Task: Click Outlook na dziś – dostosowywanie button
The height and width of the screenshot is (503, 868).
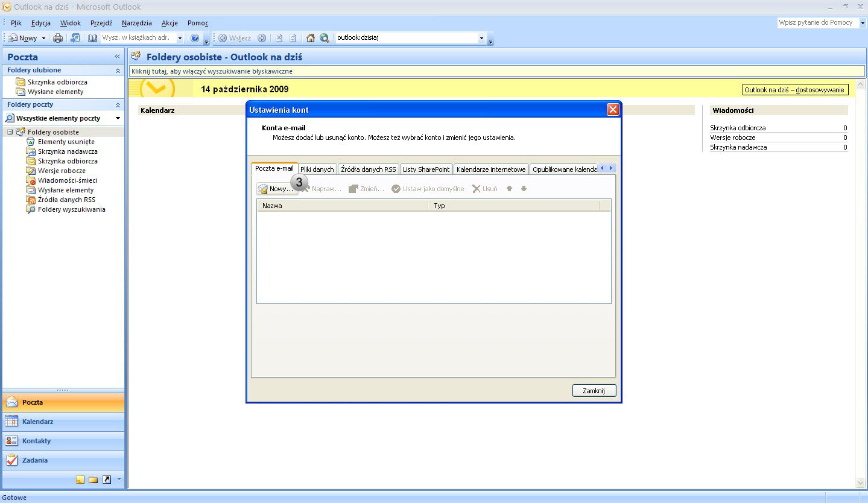Action: click(794, 90)
